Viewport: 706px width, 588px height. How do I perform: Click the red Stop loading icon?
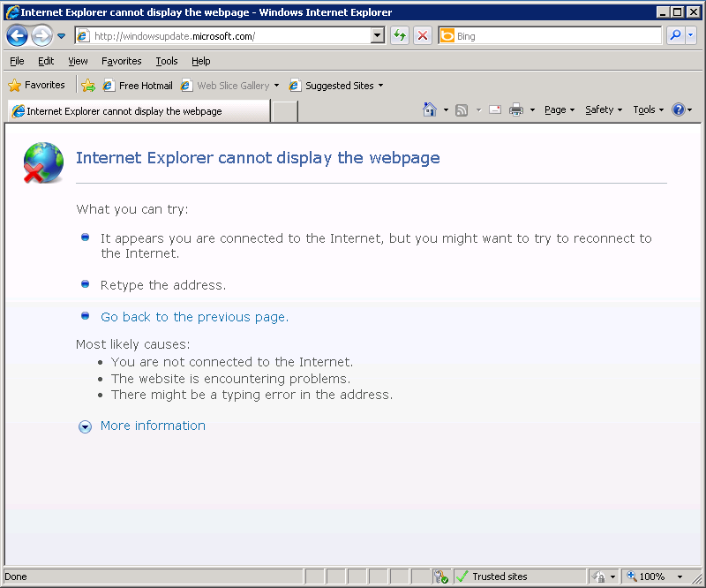click(x=423, y=35)
